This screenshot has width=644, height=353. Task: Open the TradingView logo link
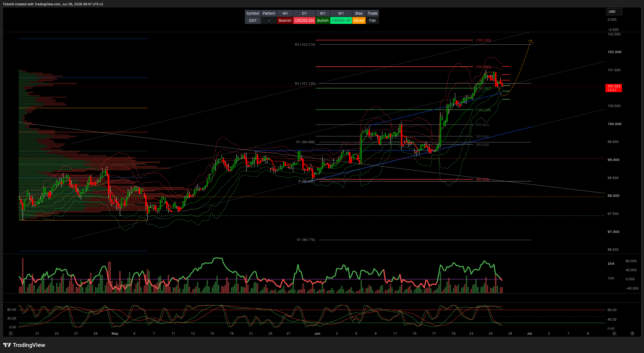pos(24,345)
